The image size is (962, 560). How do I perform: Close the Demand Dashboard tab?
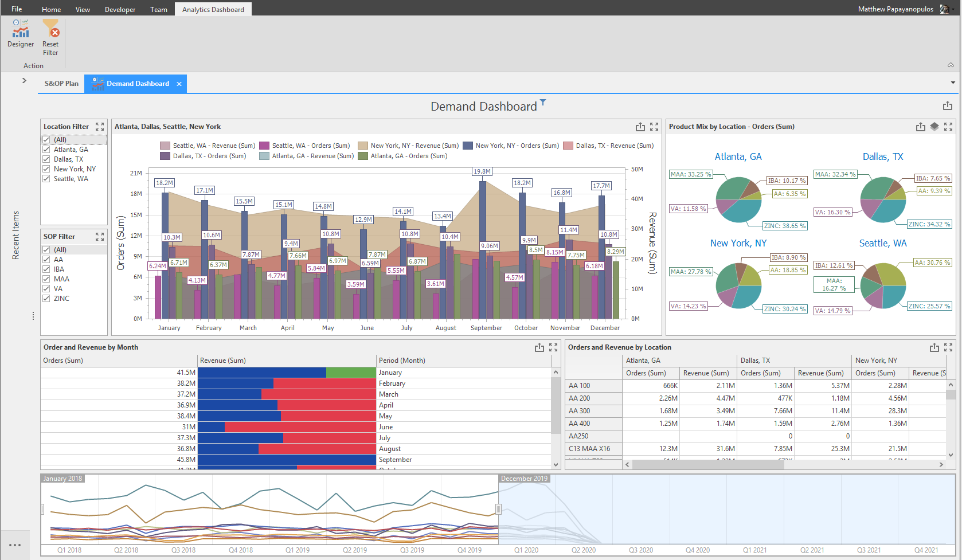click(179, 84)
